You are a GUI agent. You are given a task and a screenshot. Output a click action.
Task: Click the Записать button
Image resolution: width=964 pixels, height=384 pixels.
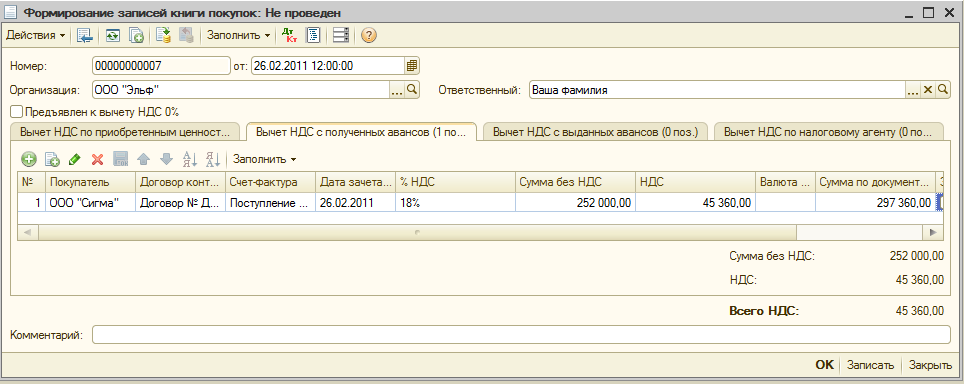pyautogui.click(x=870, y=364)
